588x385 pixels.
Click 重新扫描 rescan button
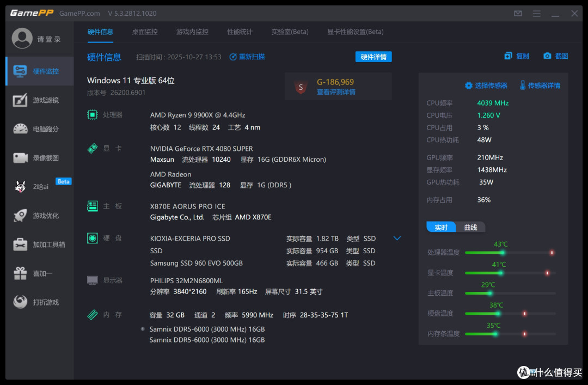pos(247,57)
